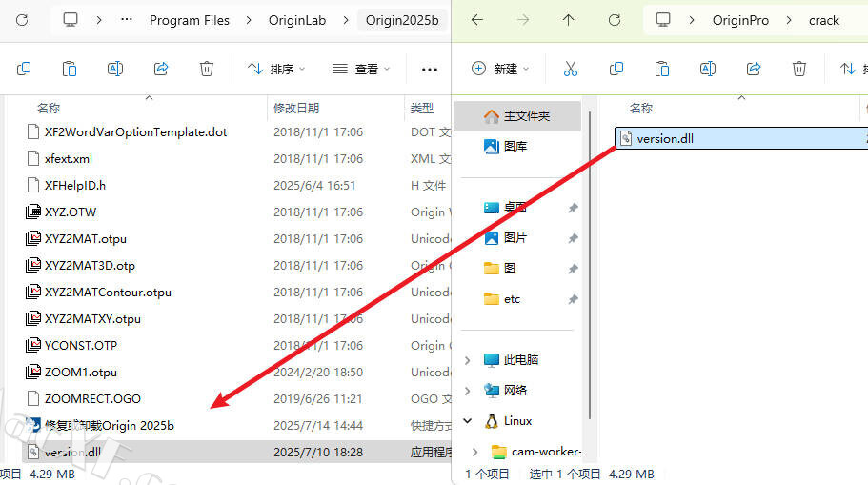Open 主文件夹 in navigation pane

[517, 116]
